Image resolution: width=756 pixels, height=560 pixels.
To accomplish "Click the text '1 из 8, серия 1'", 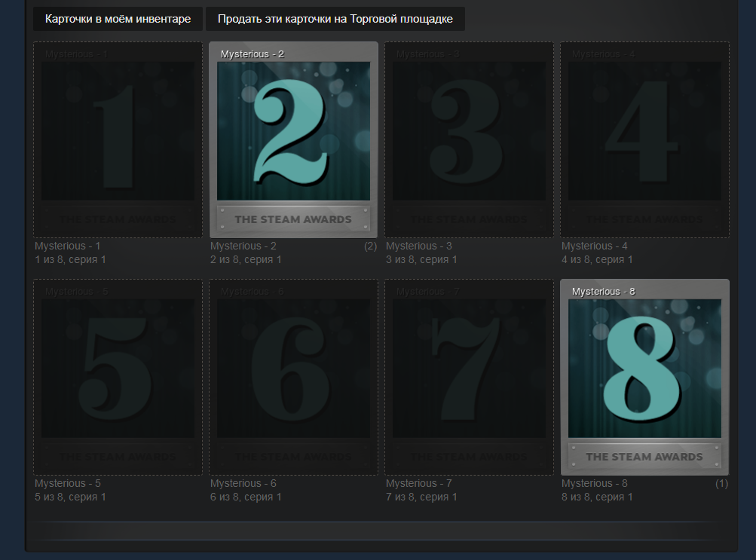I will point(70,259).
